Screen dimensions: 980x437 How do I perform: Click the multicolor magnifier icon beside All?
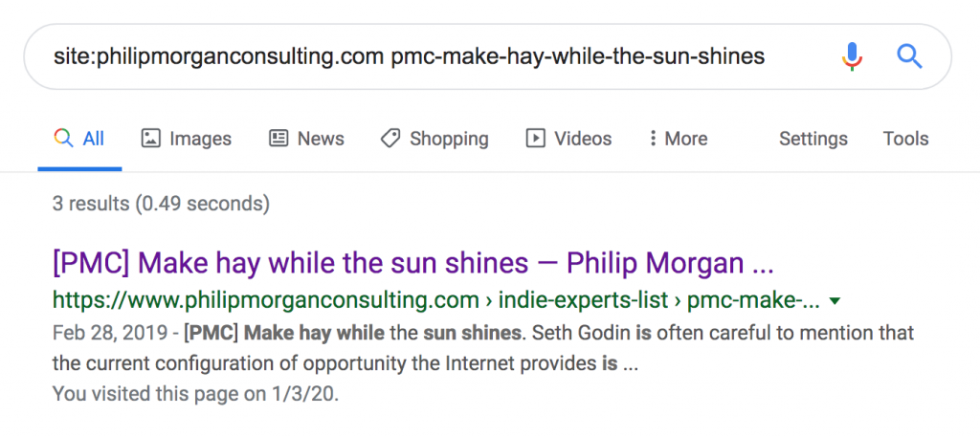pyautogui.click(x=63, y=138)
